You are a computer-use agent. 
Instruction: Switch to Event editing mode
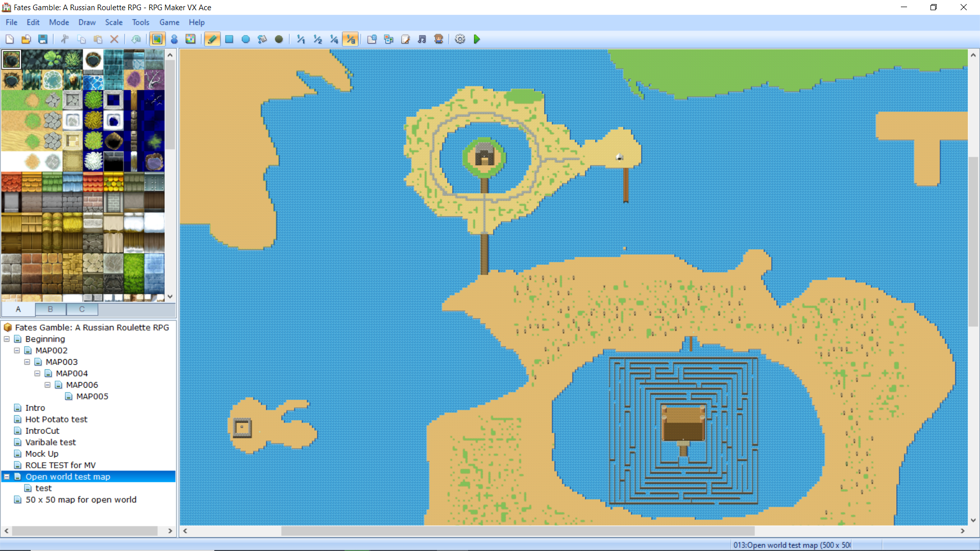pos(174,39)
